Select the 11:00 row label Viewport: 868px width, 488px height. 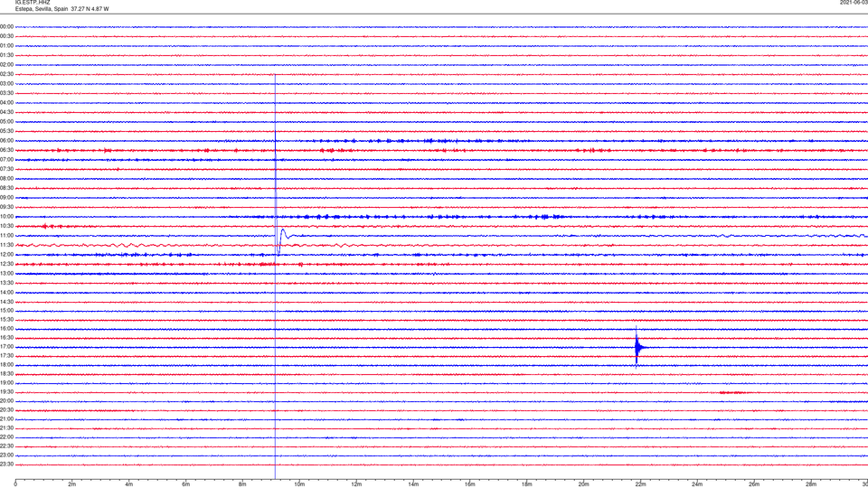point(6,236)
